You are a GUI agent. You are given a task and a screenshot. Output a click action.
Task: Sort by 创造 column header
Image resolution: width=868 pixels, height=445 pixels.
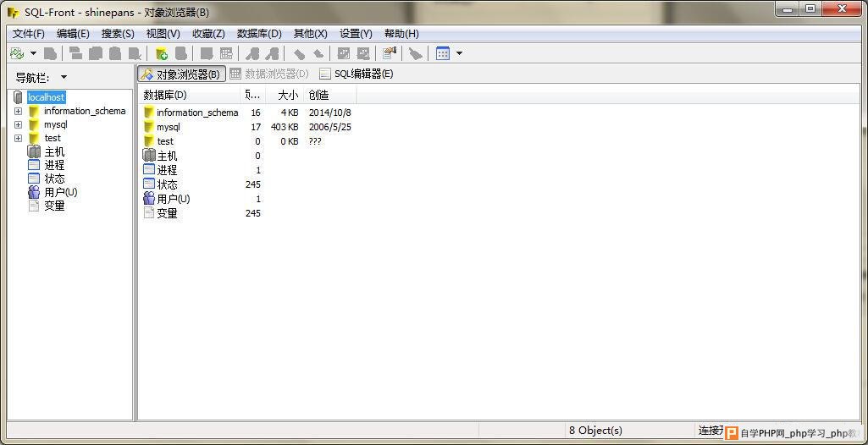[x=330, y=95]
